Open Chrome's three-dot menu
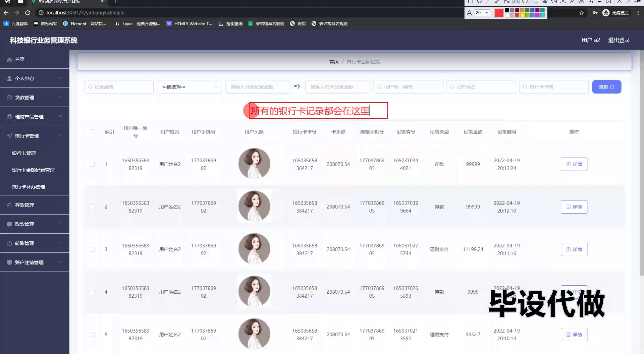 pos(638,13)
